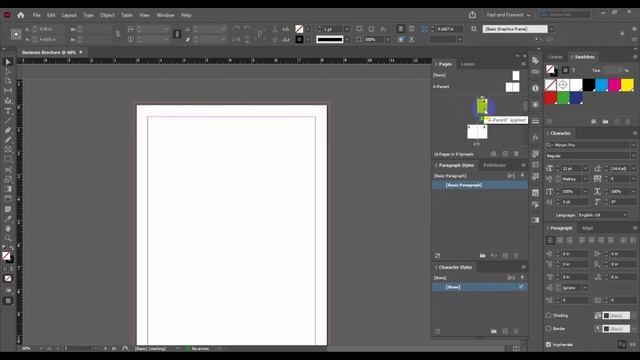
Task: Open the File menu
Action: 36,15
